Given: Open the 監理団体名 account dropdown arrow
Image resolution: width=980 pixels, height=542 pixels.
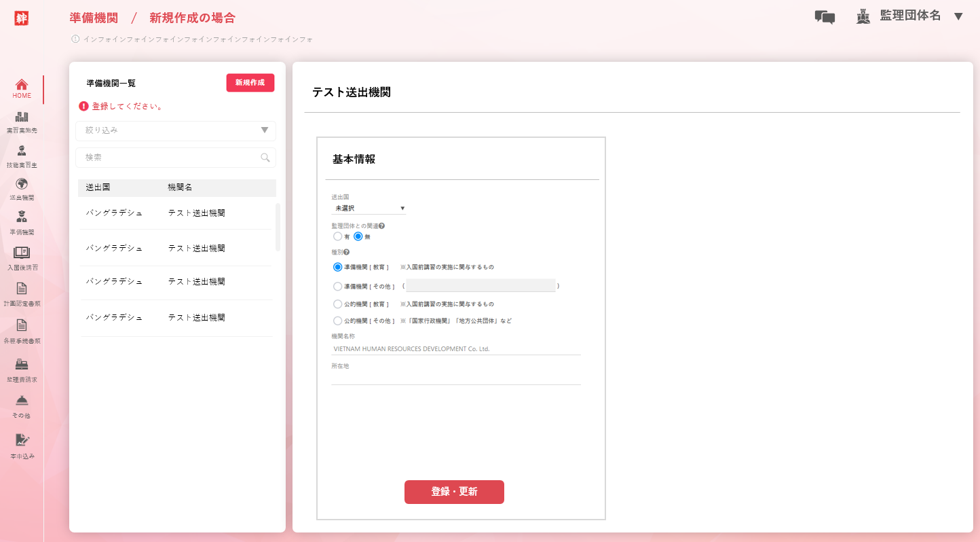Looking at the screenshot, I should pyautogui.click(x=958, y=17).
